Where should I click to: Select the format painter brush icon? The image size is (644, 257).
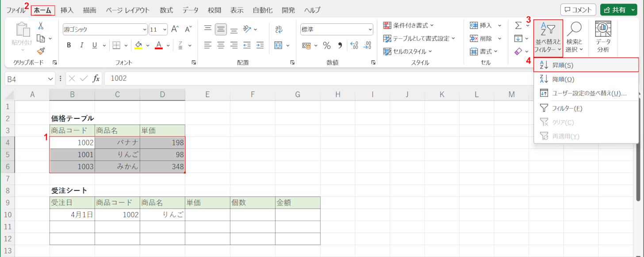(x=41, y=51)
